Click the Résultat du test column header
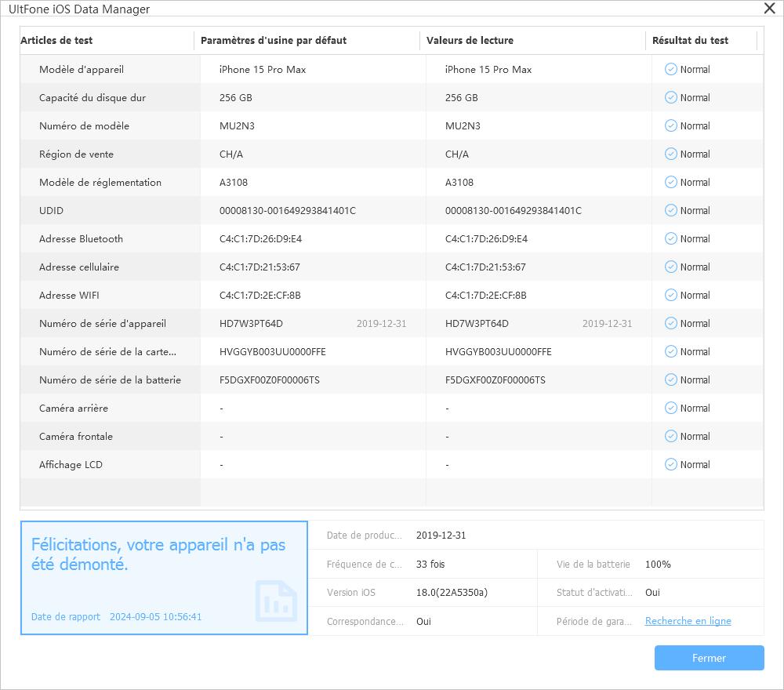The height and width of the screenshot is (690, 784). coord(690,41)
